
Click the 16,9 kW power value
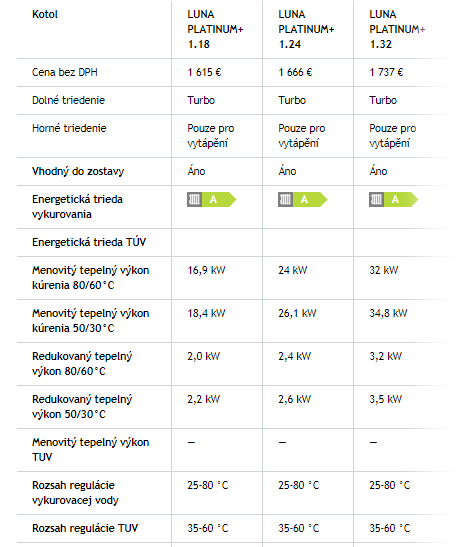tap(206, 270)
